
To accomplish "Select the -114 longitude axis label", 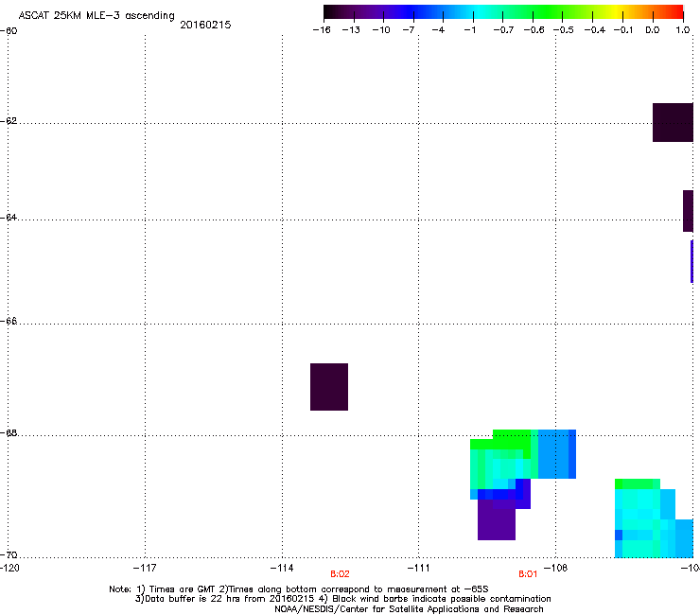I will [x=282, y=568].
